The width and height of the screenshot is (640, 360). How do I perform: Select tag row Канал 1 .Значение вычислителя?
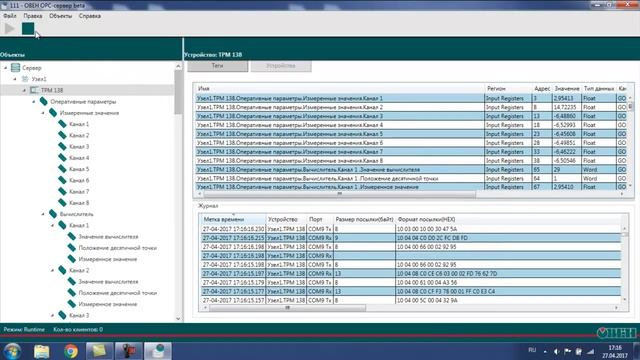[411, 169]
